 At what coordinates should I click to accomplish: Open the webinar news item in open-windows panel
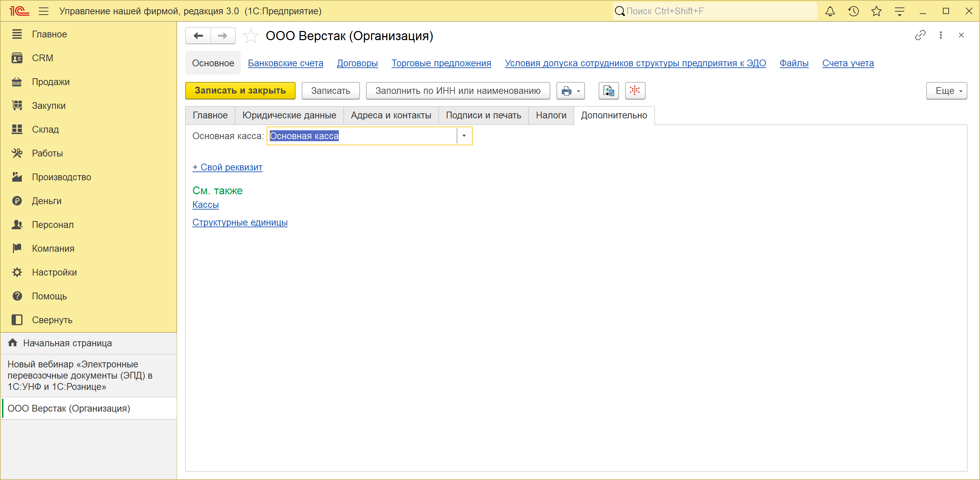(x=88, y=376)
